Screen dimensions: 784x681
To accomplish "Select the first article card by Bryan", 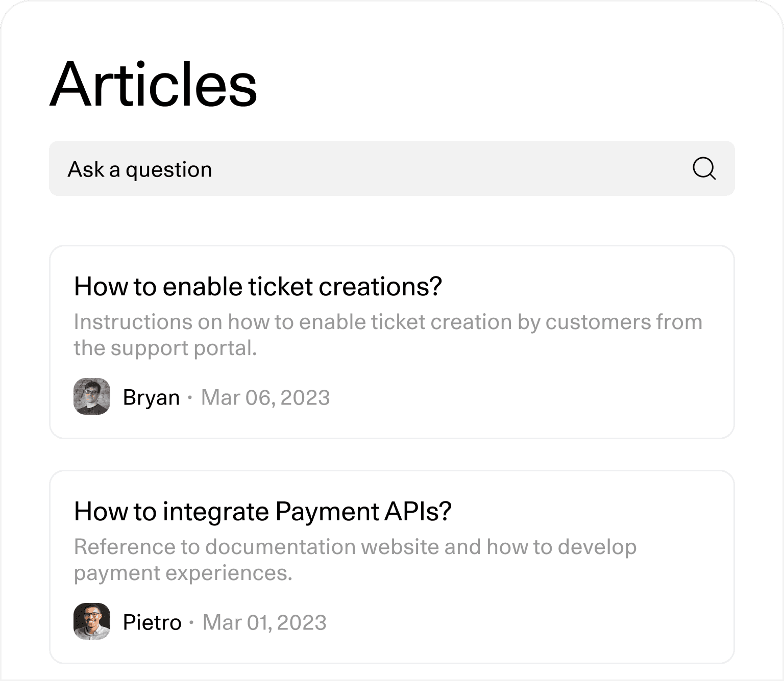I will tap(392, 342).
